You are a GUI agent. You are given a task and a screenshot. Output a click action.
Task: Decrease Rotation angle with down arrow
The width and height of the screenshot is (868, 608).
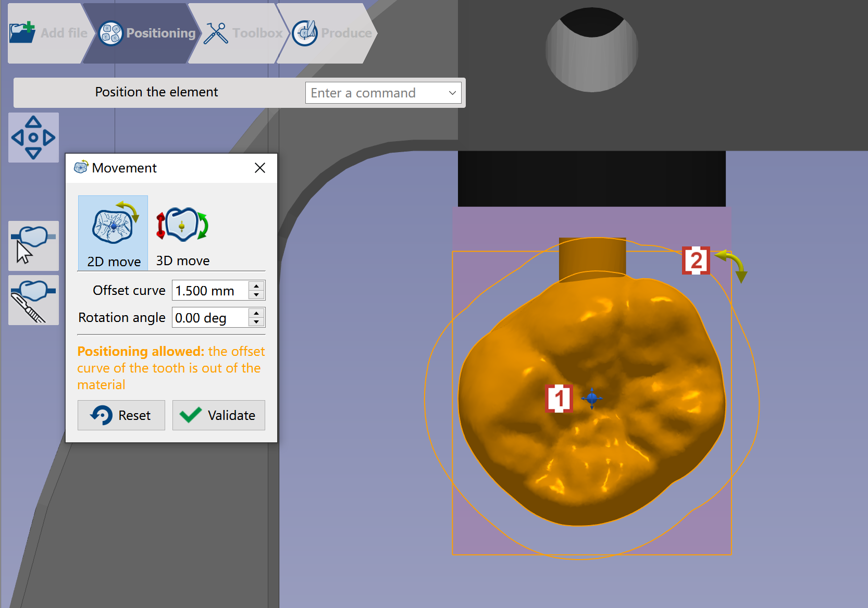coord(256,322)
